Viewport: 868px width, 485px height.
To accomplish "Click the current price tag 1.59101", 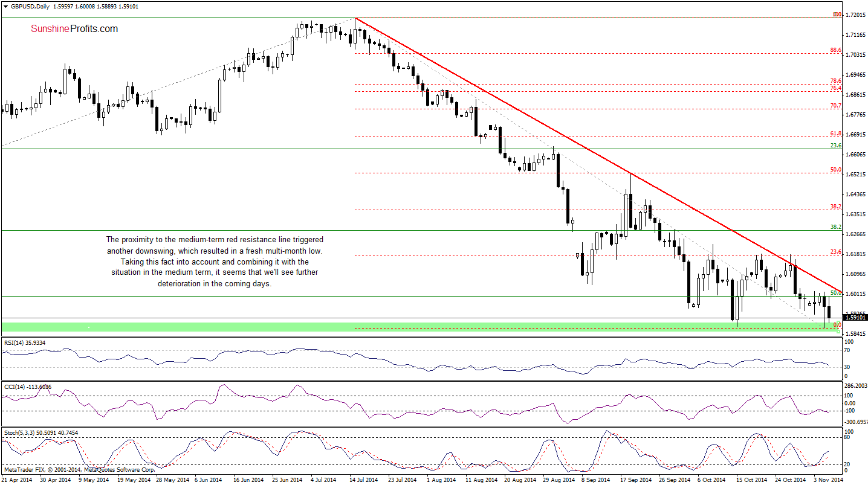I will (856, 317).
